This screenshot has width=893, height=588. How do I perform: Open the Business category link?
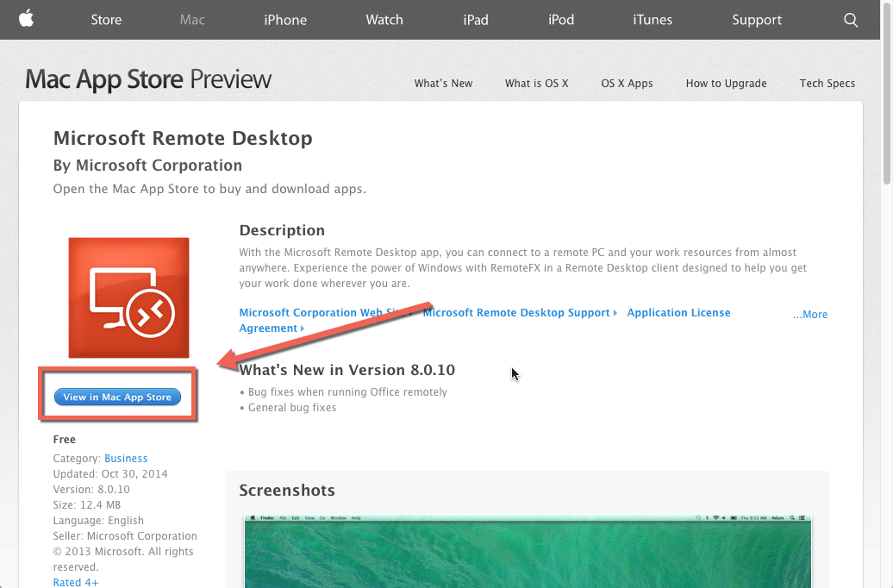[126, 458]
